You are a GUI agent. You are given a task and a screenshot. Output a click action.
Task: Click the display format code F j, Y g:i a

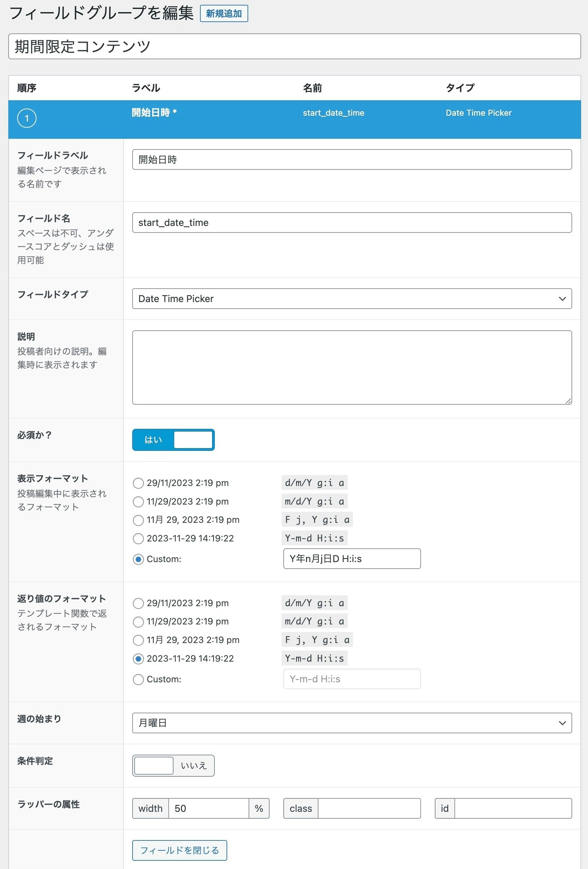(317, 520)
